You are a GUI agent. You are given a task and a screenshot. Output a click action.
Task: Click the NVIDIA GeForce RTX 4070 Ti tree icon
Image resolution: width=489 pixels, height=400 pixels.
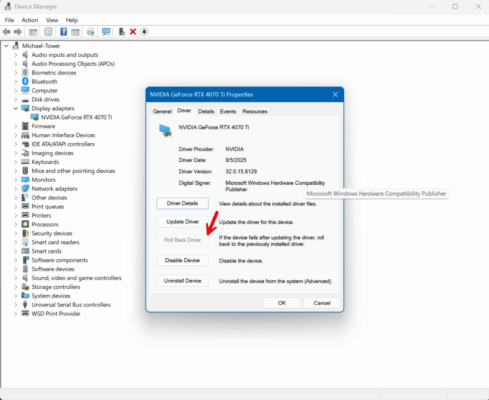tap(35, 117)
